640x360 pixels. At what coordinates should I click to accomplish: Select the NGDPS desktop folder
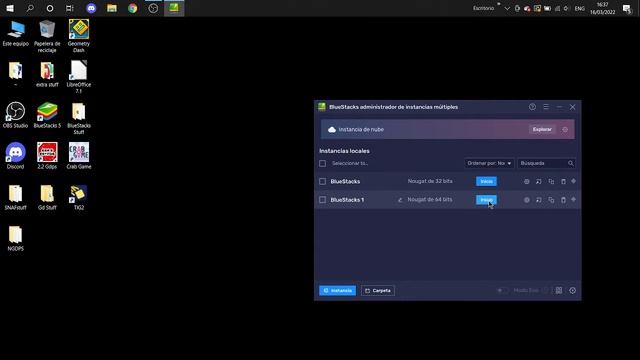[16, 238]
